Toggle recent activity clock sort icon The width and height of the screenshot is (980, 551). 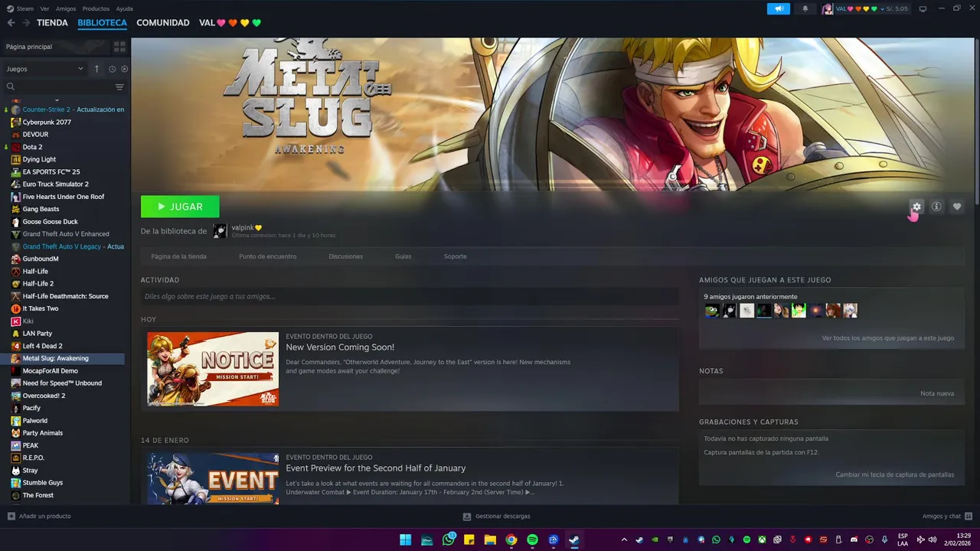click(x=112, y=69)
